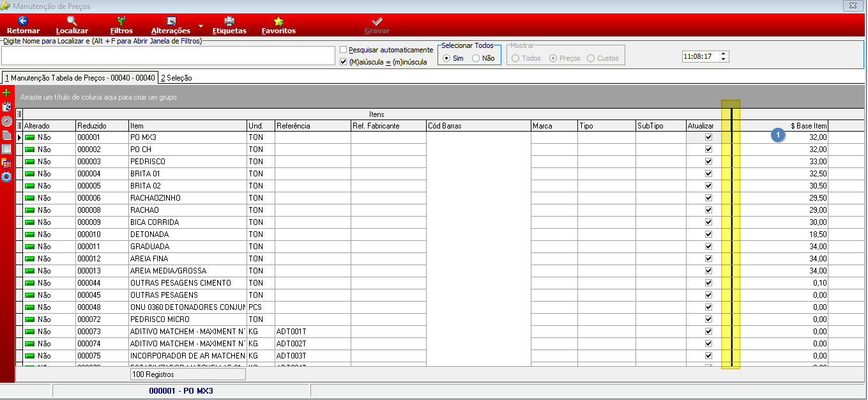Click the $ Base Item column header

click(x=784, y=126)
